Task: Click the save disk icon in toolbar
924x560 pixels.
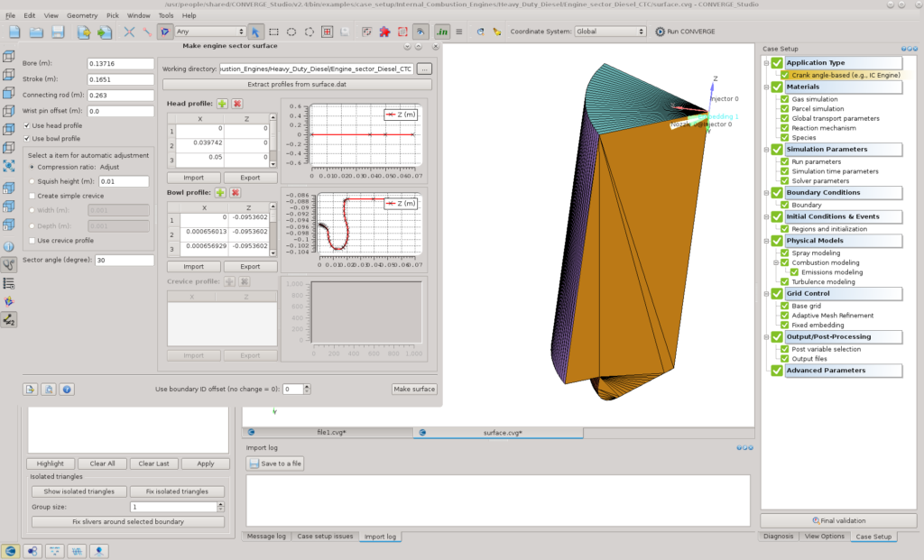Action: (x=57, y=32)
